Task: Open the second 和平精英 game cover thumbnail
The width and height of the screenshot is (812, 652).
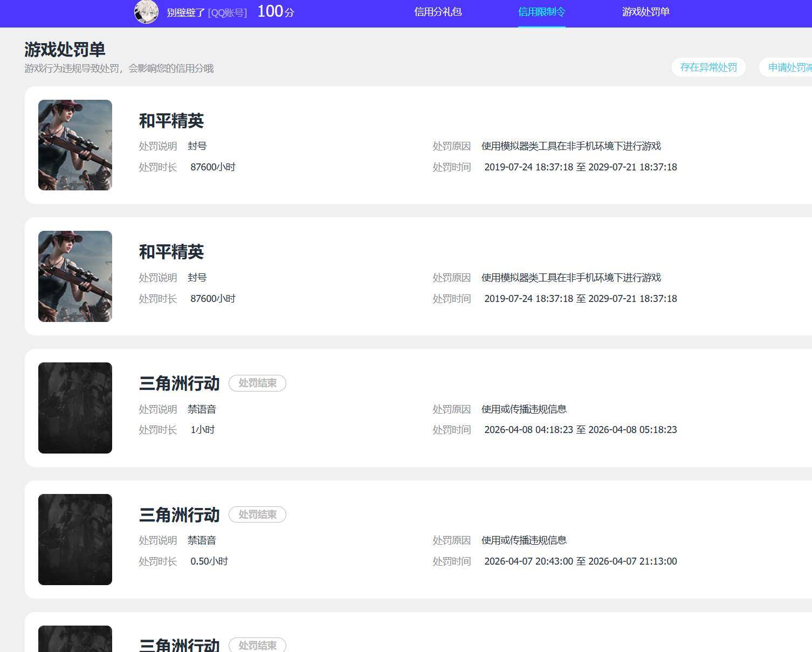Action: (75, 277)
